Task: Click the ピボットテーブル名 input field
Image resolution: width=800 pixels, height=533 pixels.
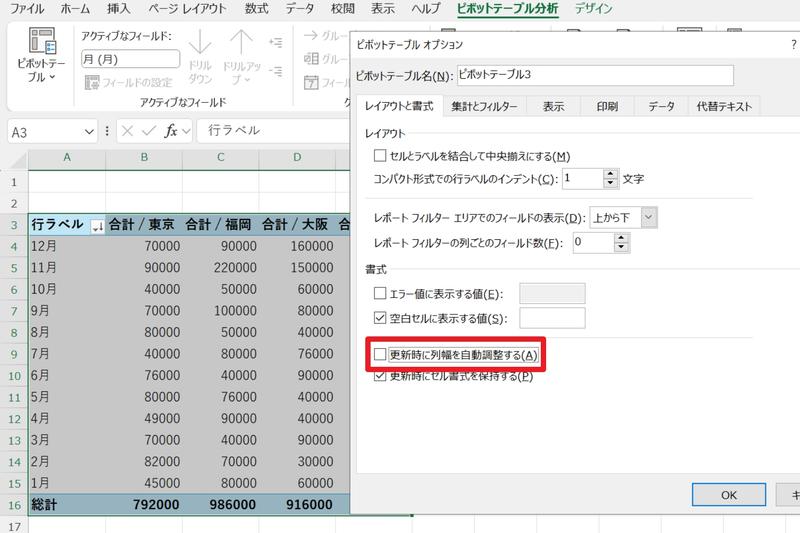Action: [x=595, y=75]
